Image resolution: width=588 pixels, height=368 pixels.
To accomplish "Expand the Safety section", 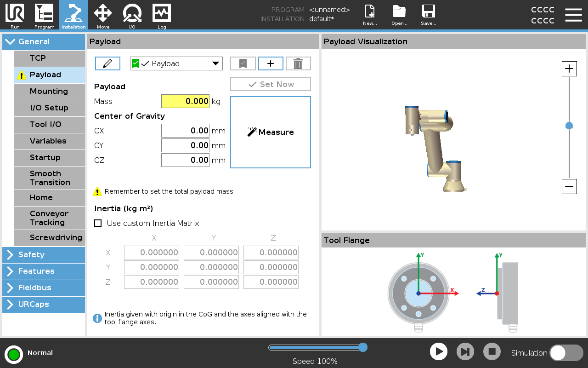I will [44, 255].
